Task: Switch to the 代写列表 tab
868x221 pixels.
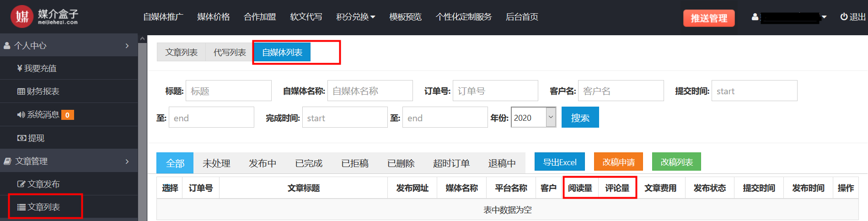Action: pyautogui.click(x=230, y=52)
